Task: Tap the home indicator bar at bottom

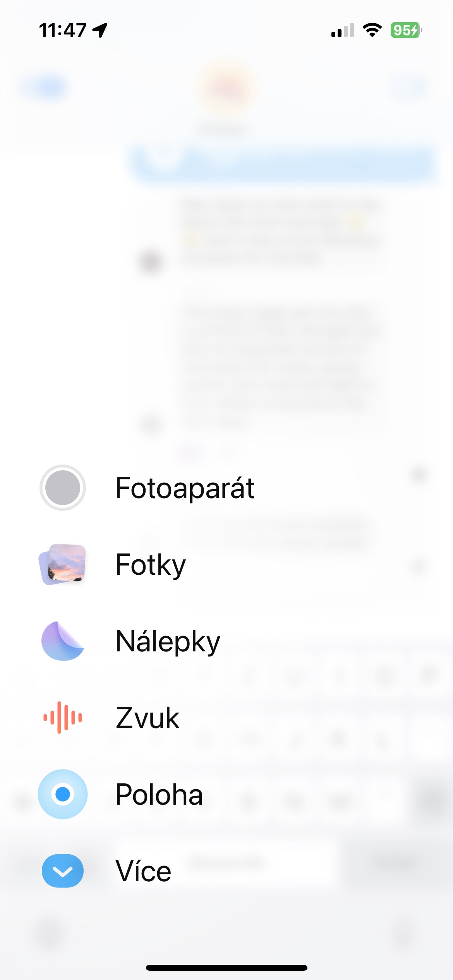Action: tap(226, 968)
